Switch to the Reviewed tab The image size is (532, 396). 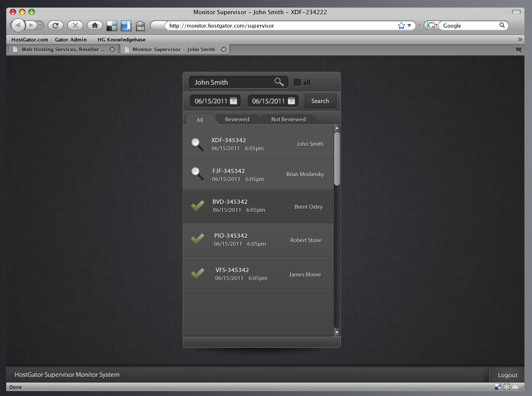[237, 119]
